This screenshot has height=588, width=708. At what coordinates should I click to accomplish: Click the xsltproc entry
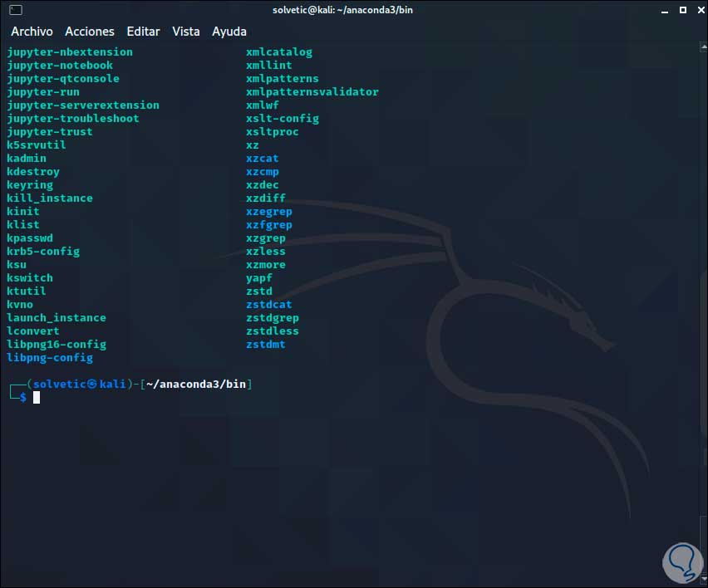[273, 132]
